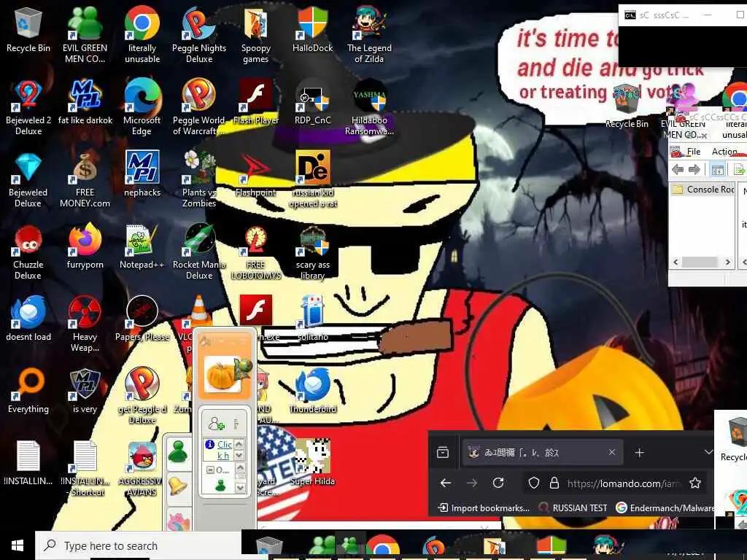Launch HalloDock desktop shortcut
Viewport: 747px width, 560px height.
click(312, 29)
